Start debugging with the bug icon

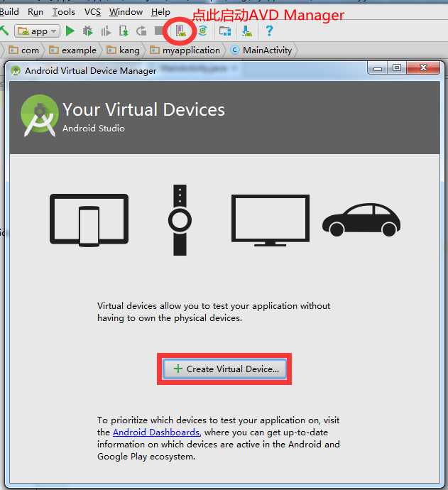coord(88,31)
